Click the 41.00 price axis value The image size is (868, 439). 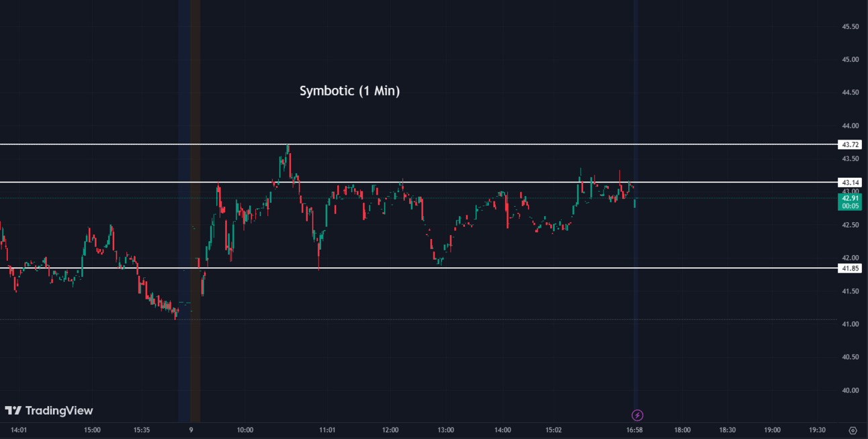(850, 324)
